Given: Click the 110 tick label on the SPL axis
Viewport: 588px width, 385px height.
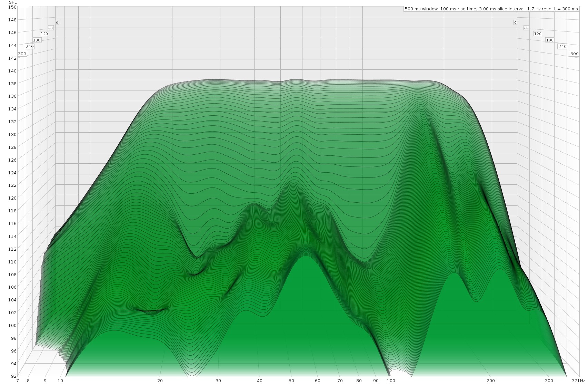Looking at the screenshot, I should pyautogui.click(x=12, y=262).
